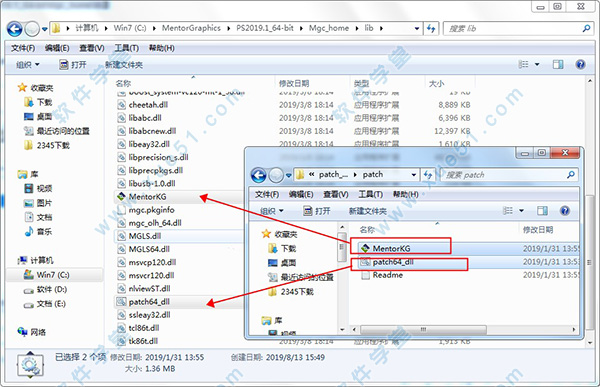
Task: Click 新建文件夹 in patch window toolbar
Action: pyautogui.click(x=368, y=211)
